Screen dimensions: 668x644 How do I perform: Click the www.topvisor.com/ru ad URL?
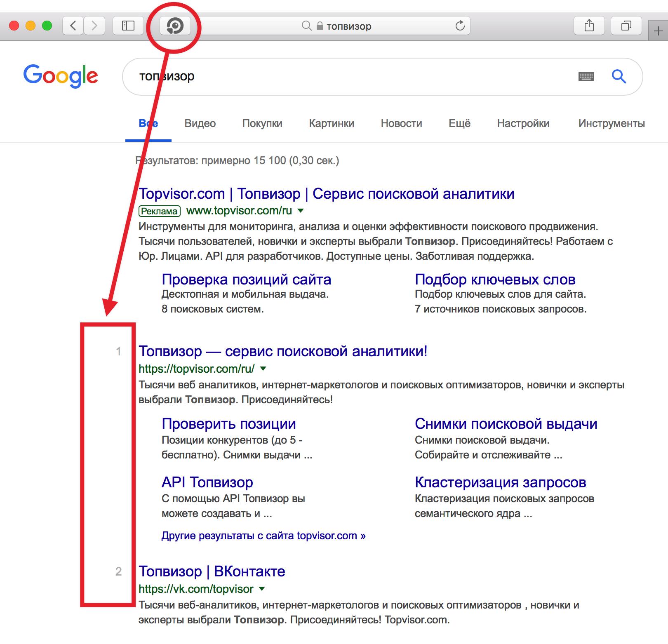[x=239, y=211]
